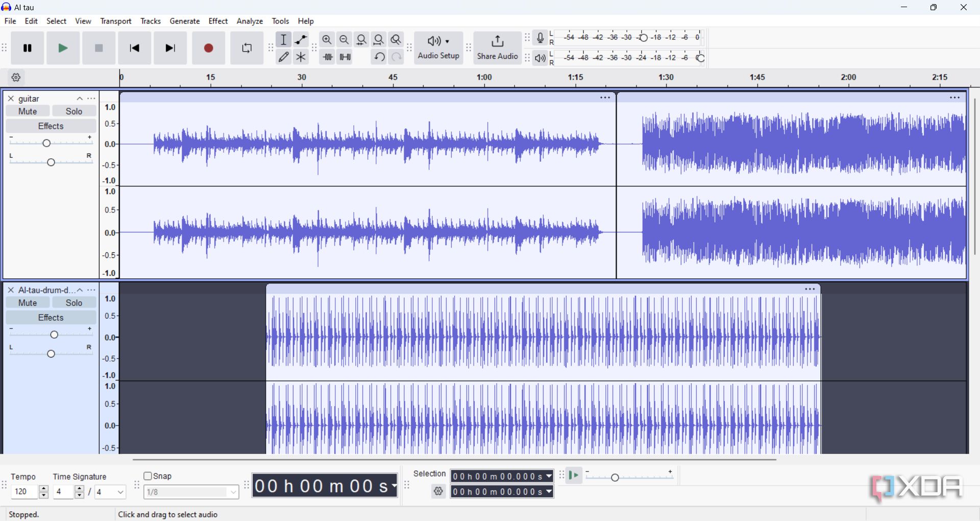Click the guitar track pan slider
The height and width of the screenshot is (521, 980).
[x=51, y=162]
